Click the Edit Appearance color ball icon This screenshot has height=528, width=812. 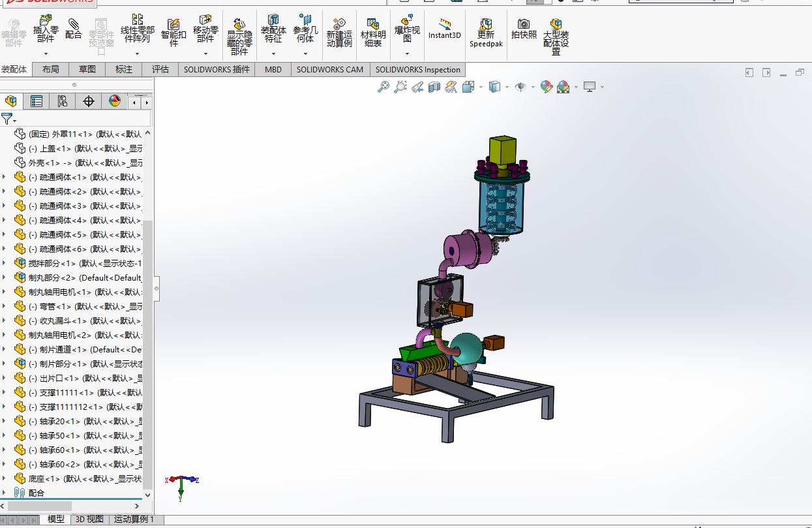point(547,86)
